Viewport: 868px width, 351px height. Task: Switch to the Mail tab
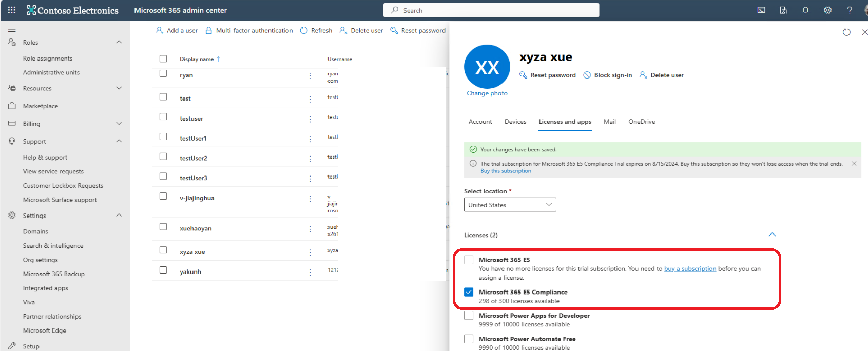tap(610, 122)
